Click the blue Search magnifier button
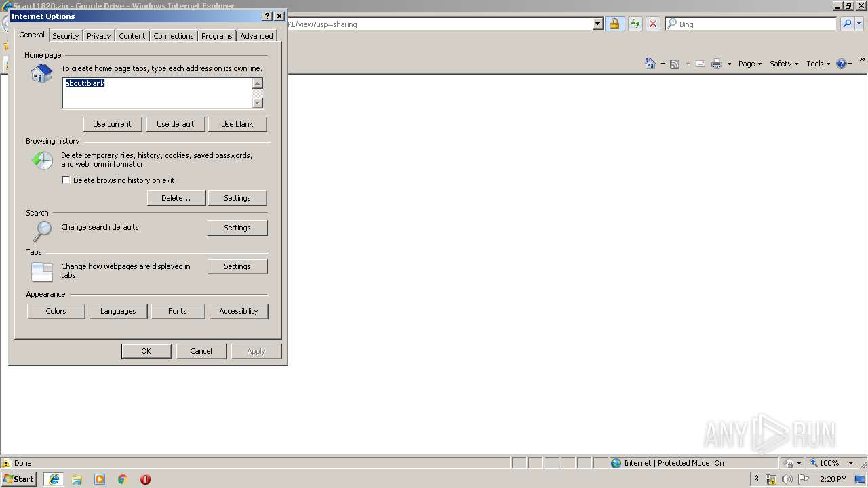This screenshot has width=868, height=488. point(847,24)
